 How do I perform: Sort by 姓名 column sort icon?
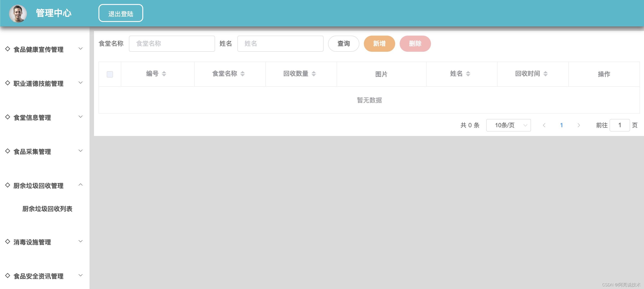coord(468,73)
